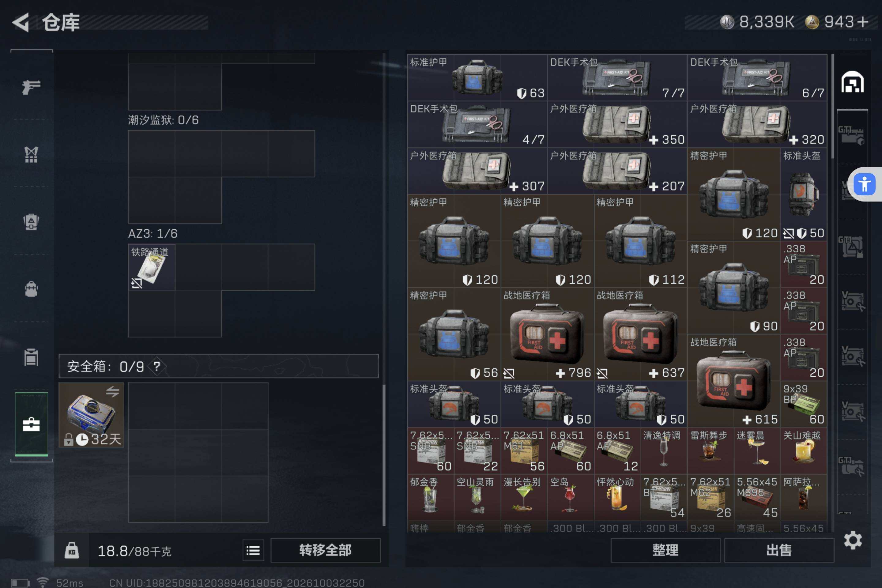The width and height of the screenshot is (882, 588).
Task: Click the 潮汐监狱: 0/6 label
Action: 163,120
